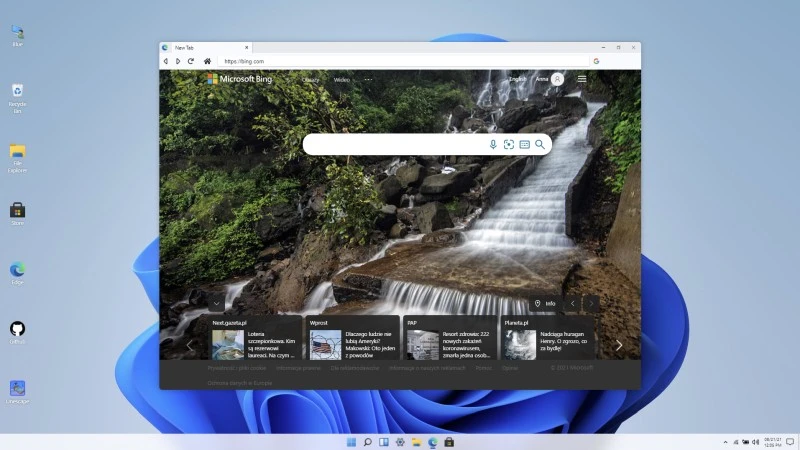Click the Microsoft Bing logo
The width and height of the screenshot is (800, 450).
pos(240,79)
